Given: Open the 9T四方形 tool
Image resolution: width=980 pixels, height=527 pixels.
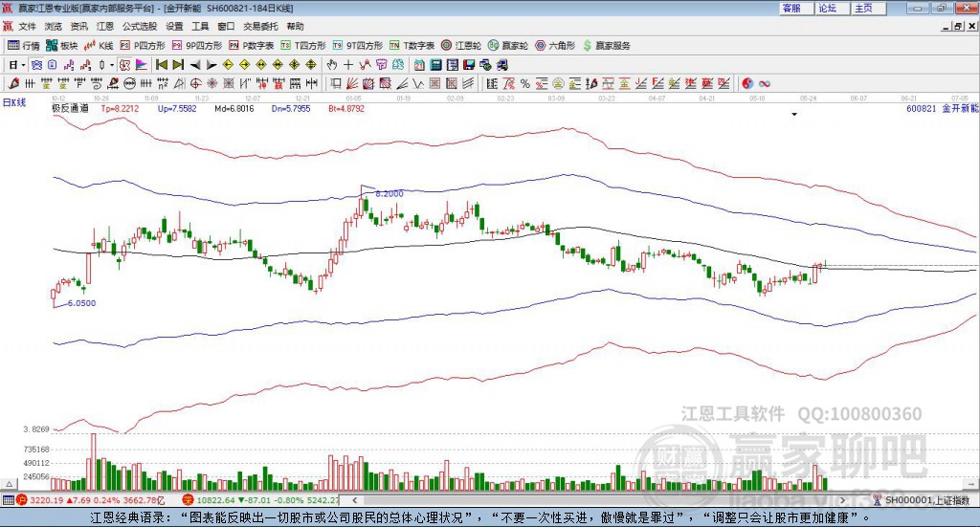Looking at the screenshot, I should pos(358,46).
